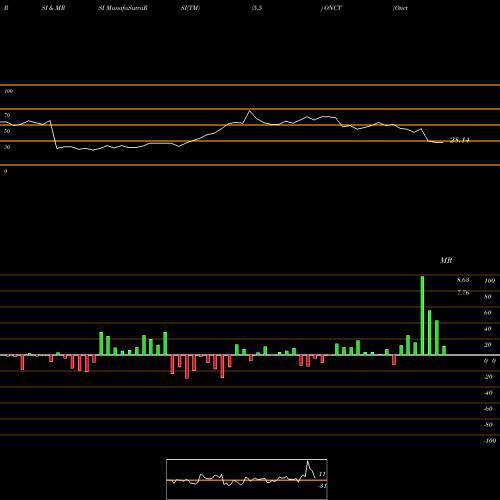Click the value 11 in mini chart
The image size is (500, 500).
pos(322,474)
